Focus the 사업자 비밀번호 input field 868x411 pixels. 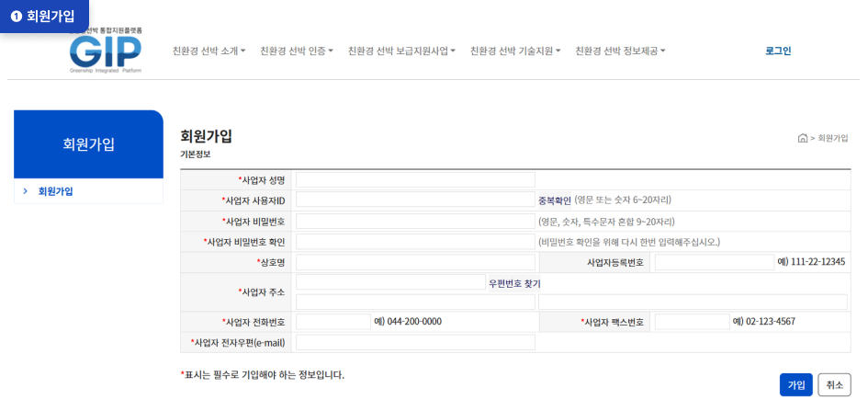coord(416,222)
